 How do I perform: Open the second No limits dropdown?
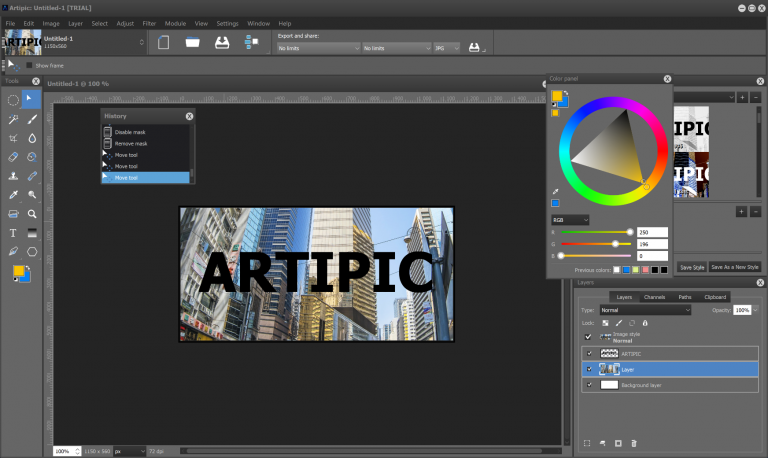click(x=396, y=48)
